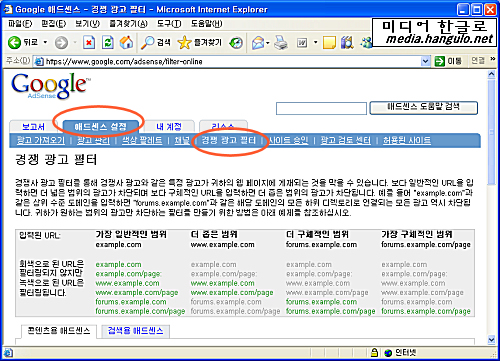
Task: Expand the links bar double chevron
Action: [492, 59]
